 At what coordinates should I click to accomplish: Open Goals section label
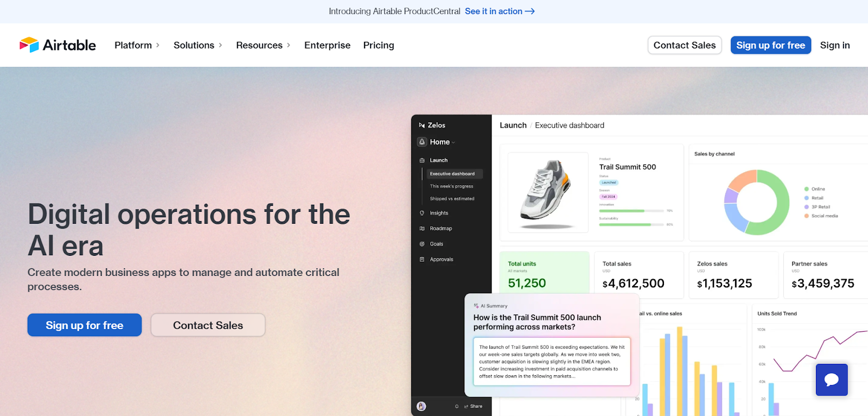click(437, 244)
